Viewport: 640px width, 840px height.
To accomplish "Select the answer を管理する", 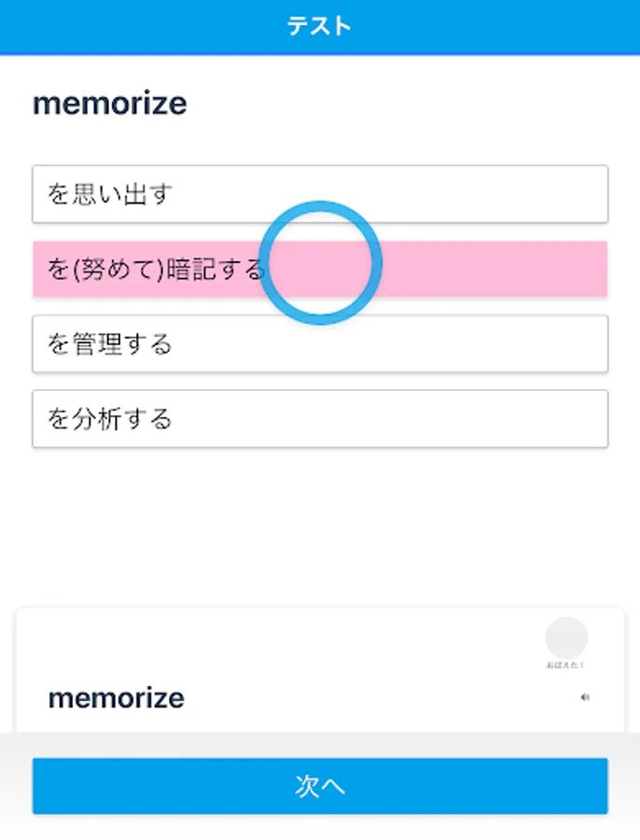I will [320, 343].
